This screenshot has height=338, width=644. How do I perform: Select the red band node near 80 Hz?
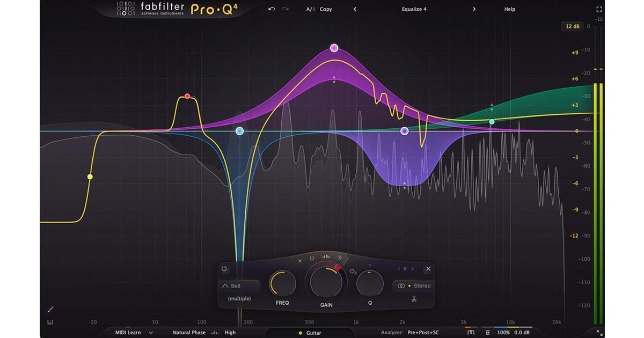click(187, 96)
